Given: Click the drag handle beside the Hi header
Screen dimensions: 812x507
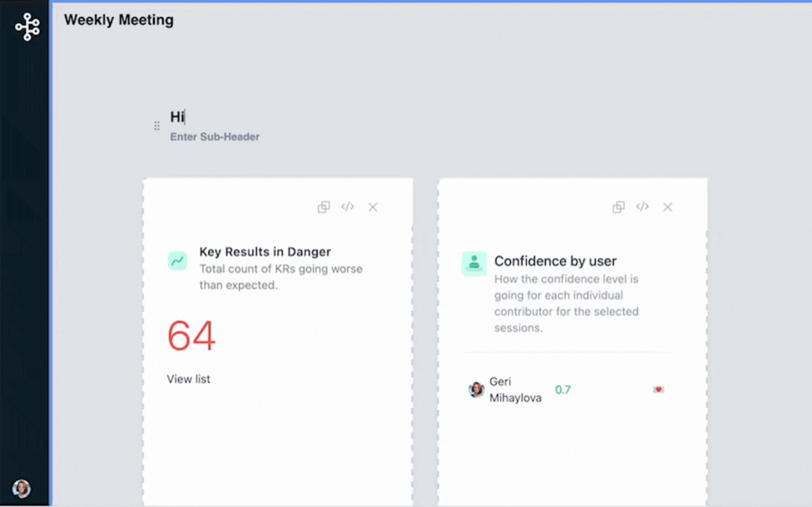Looking at the screenshot, I should tap(157, 126).
